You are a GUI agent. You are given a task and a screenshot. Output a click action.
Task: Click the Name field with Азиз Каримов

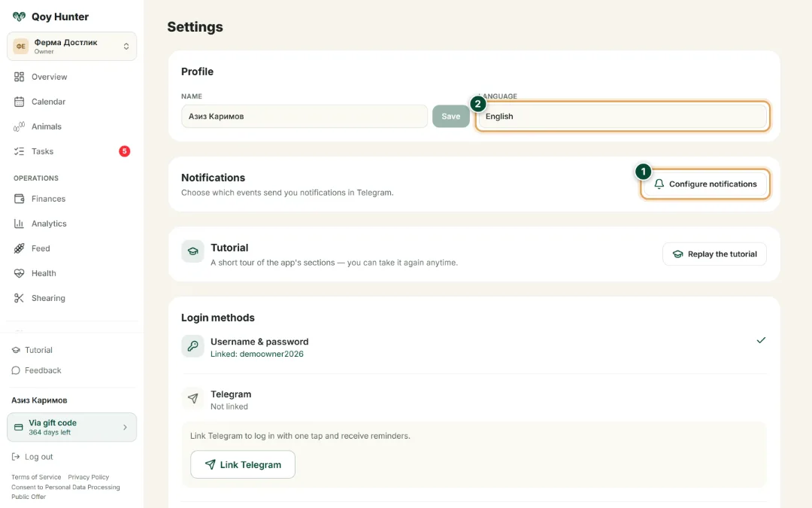pos(304,116)
